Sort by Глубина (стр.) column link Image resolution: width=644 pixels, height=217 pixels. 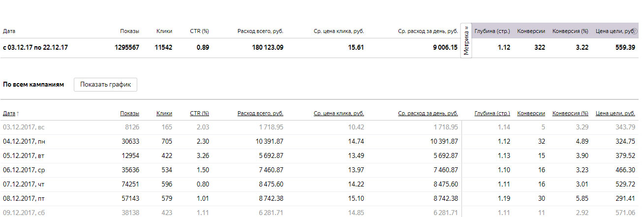(x=492, y=113)
